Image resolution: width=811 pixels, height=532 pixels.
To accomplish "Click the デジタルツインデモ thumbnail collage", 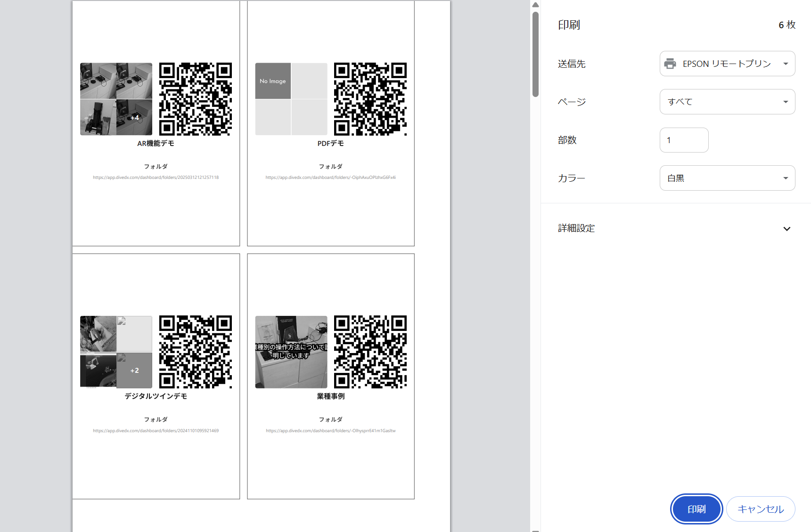I will (116, 352).
